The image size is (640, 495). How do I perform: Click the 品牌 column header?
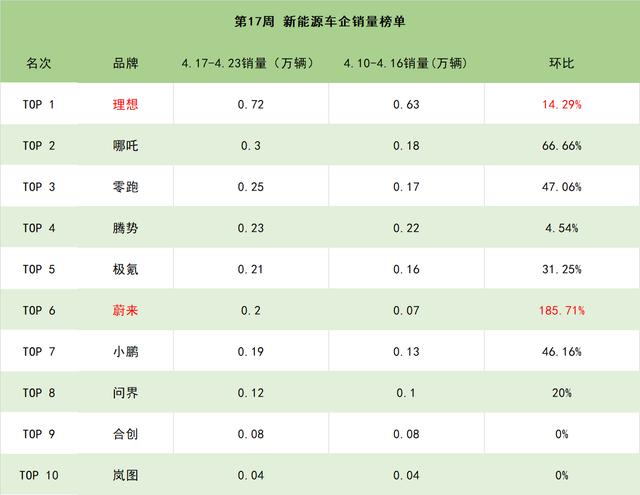[x=125, y=63]
